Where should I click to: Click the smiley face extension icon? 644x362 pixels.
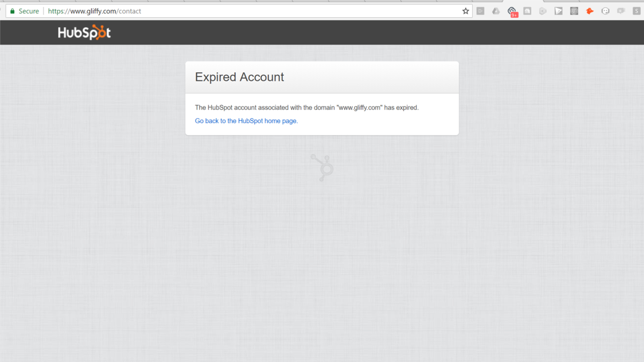[x=605, y=11]
